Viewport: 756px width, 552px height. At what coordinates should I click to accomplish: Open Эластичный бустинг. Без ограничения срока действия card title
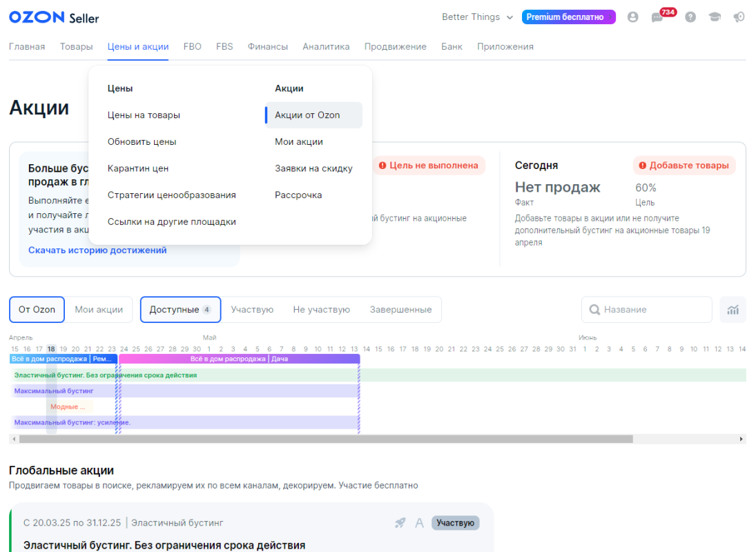point(164,545)
